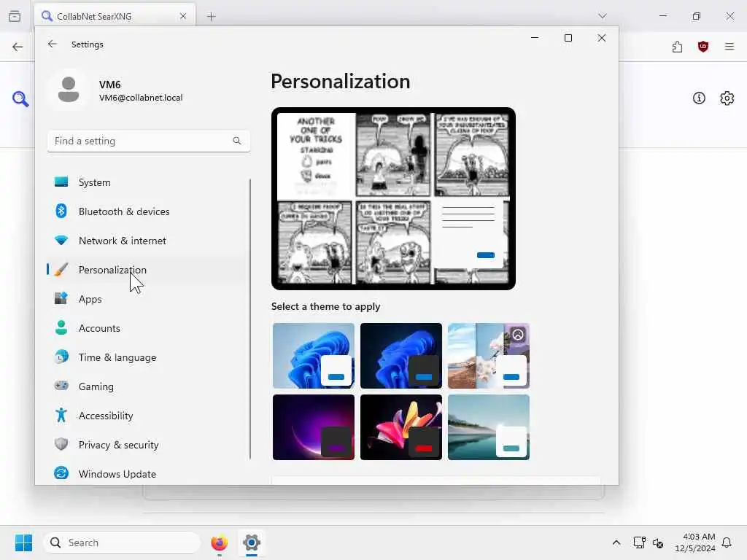The width and height of the screenshot is (747, 560).
Task: Open the notification bell in the taskbar
Action: [727, 542]
